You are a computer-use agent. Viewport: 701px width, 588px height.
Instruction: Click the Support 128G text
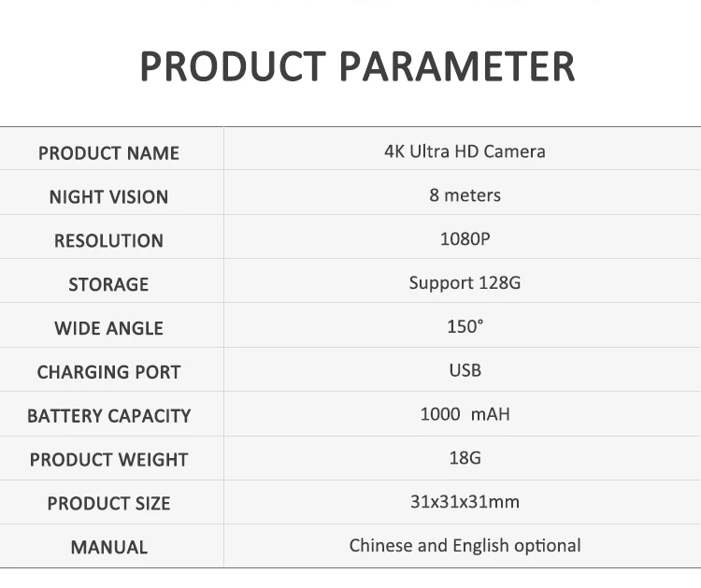click(x=465, y=283)
